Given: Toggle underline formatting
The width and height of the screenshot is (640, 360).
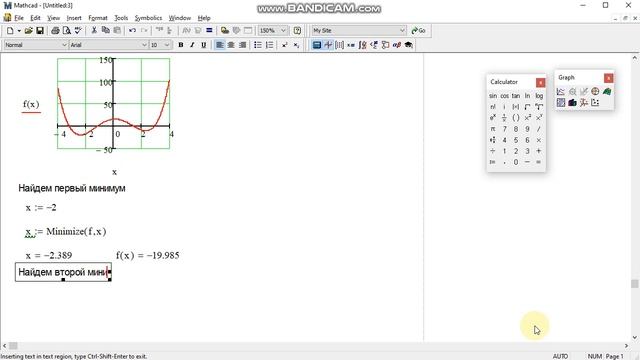Looking at the screenshot, I should (203, 45).
